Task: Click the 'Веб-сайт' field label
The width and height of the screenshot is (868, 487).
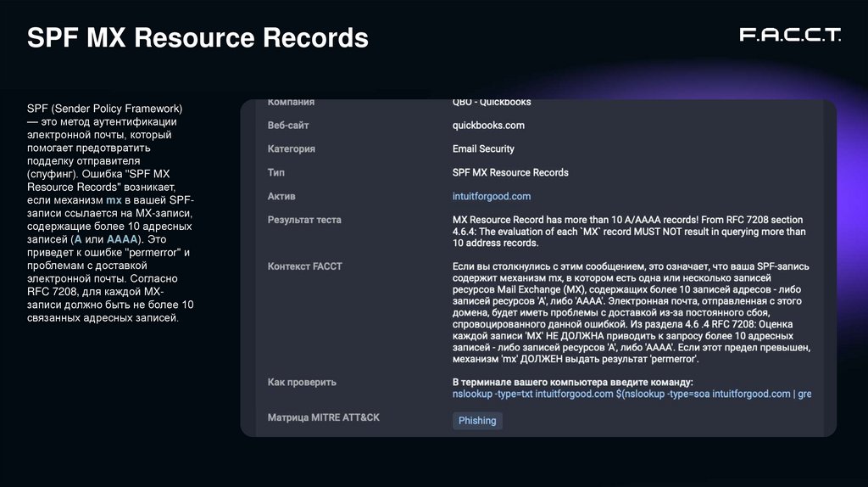Action: pyautogui.click(x=288, y=126)
